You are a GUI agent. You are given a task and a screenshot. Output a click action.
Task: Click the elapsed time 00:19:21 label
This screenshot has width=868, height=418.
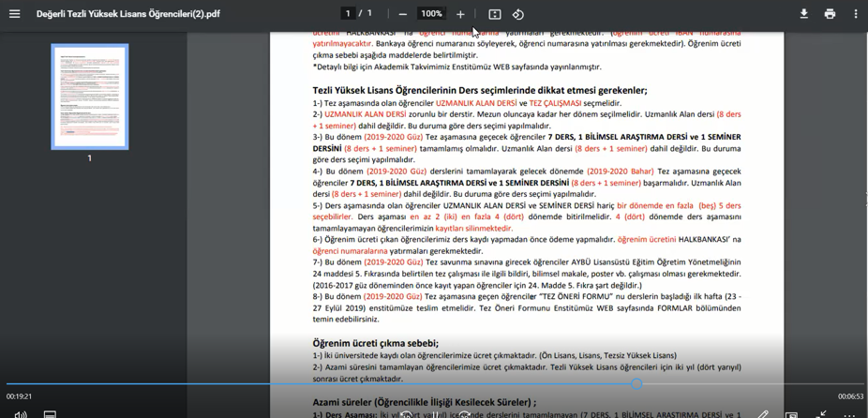coord(19,396)
